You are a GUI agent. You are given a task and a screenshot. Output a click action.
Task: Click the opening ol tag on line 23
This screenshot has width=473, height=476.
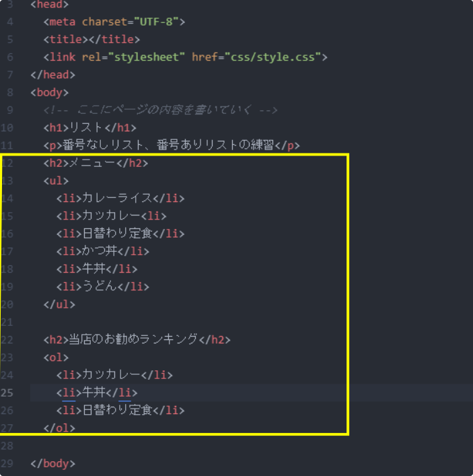click(x=56, y=357)
